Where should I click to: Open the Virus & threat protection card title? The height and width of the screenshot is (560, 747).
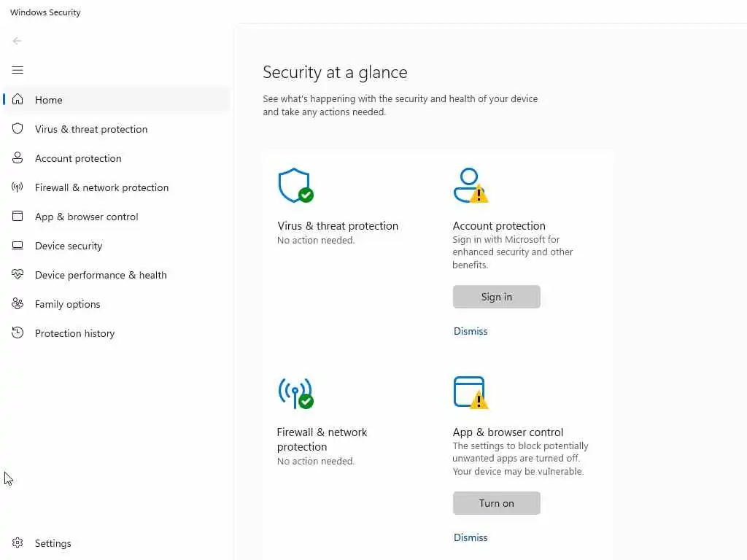(x=338, y=226)
